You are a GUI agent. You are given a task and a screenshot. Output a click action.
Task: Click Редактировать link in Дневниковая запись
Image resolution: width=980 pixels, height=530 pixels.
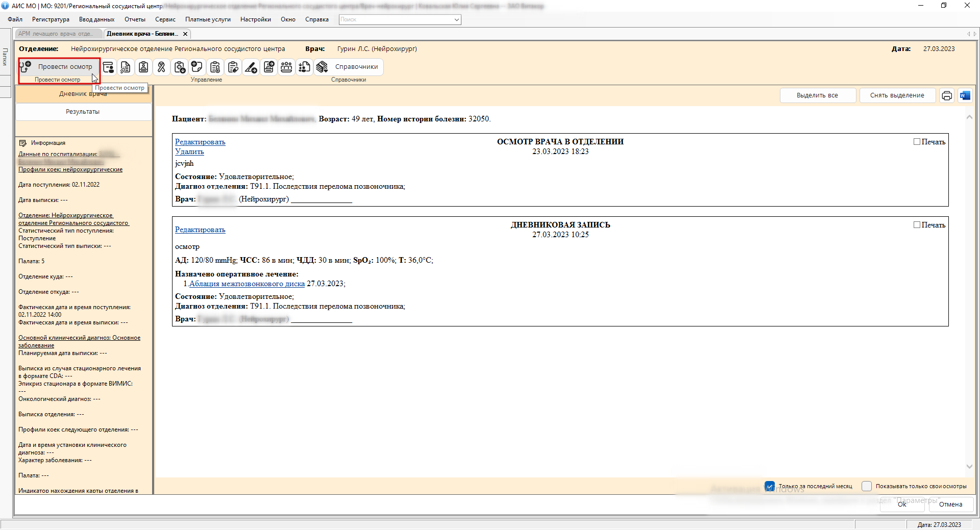[x=200, y=230]
